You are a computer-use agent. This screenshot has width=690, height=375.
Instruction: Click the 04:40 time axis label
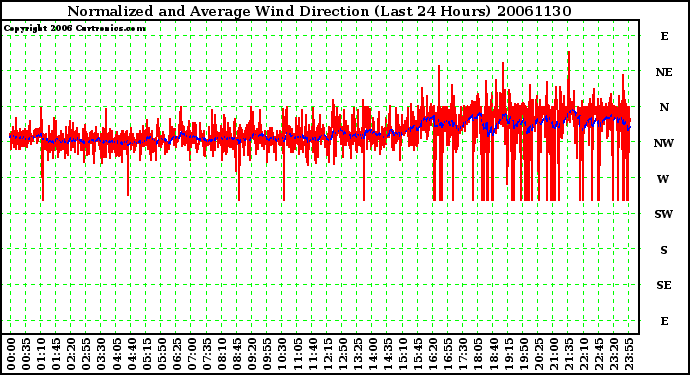[132, 354]
